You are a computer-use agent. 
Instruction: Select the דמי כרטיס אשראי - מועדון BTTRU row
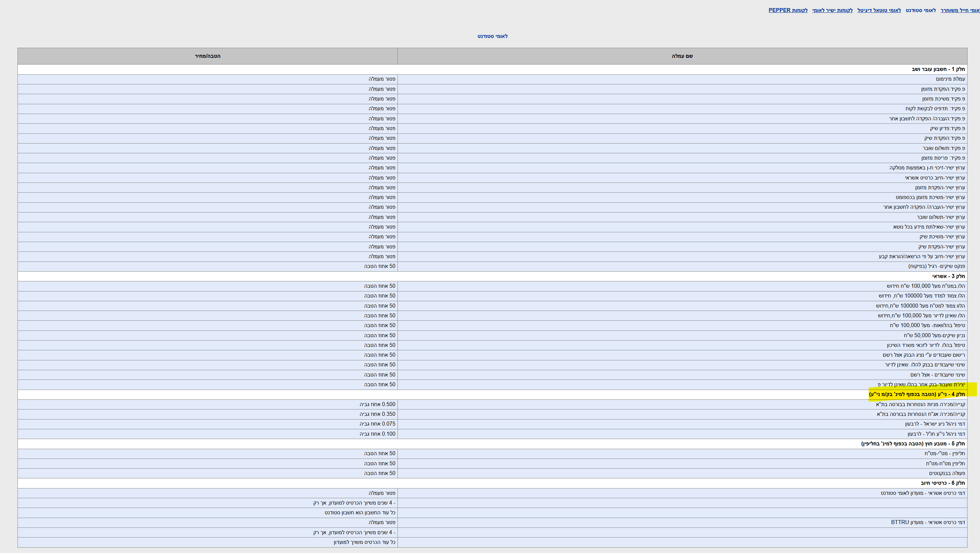tap(928, 522)
